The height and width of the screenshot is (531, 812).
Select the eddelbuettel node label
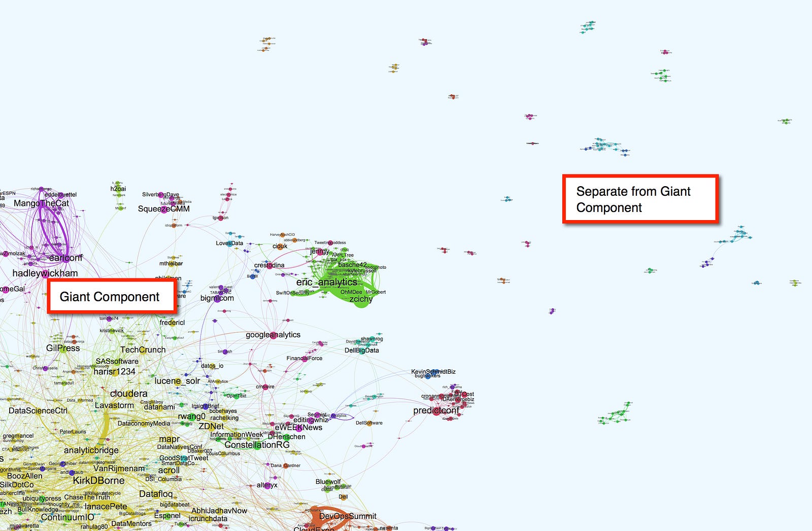61,195
